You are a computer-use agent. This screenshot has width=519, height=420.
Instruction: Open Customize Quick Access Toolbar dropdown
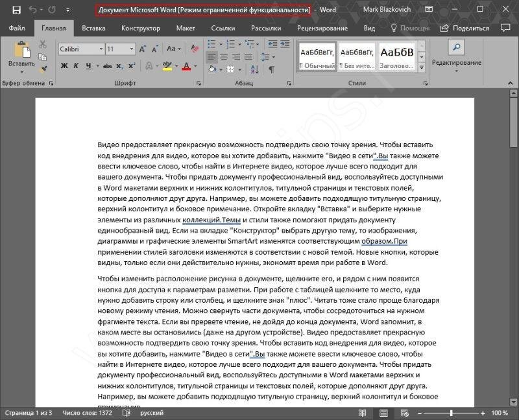pyautogui.click(x=67, y=10)
